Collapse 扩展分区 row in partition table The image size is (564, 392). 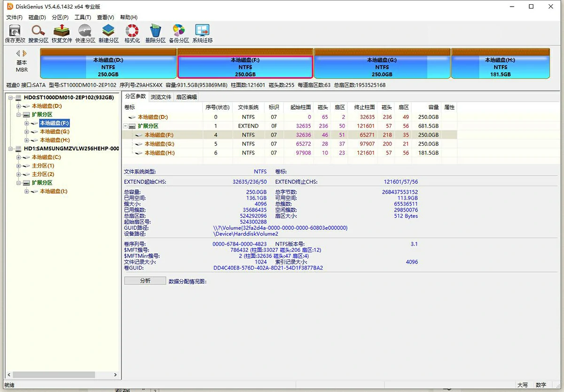point(125,126)
